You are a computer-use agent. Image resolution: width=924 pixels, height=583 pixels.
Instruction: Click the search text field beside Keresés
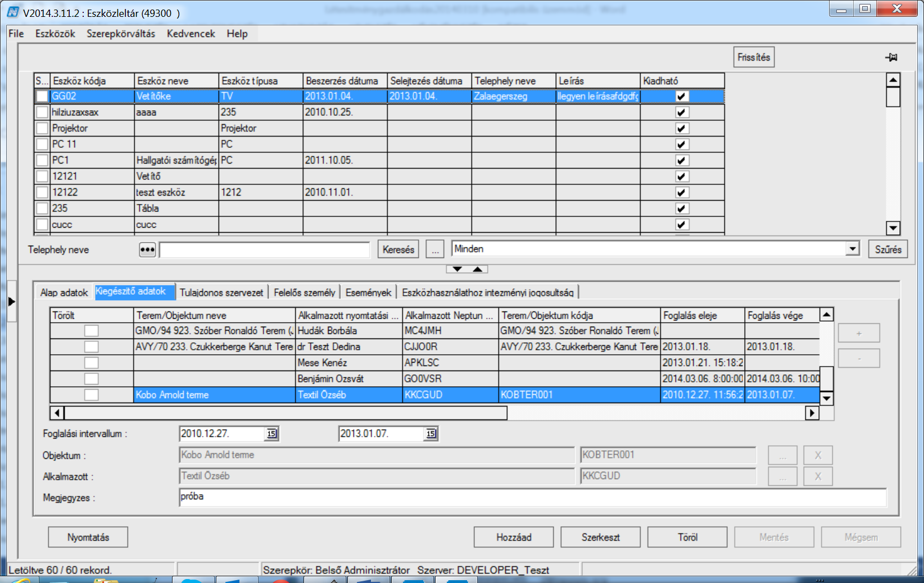click(x=264, y=250)
